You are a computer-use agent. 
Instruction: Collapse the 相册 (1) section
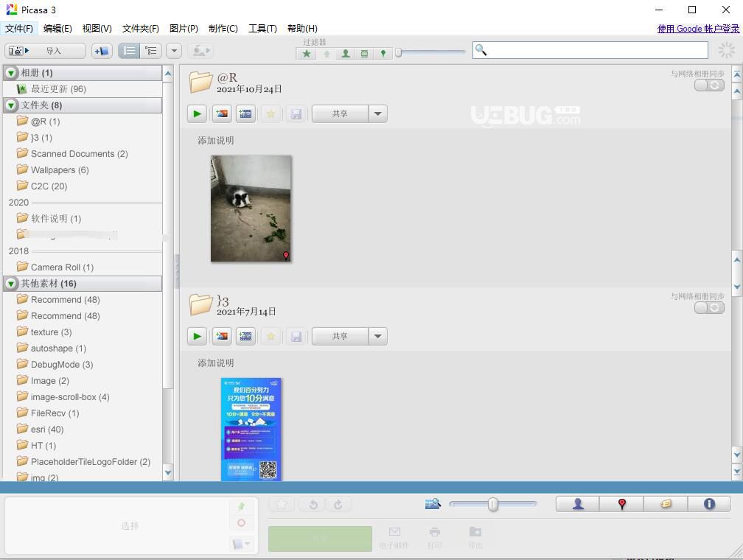pyautogui.click(x=11, y=73)
